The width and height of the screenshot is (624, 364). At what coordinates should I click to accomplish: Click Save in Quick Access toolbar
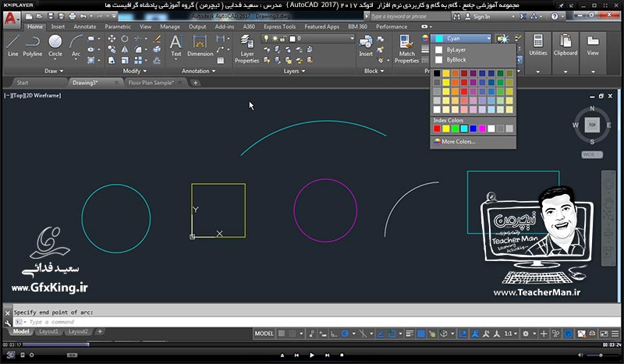50,16
